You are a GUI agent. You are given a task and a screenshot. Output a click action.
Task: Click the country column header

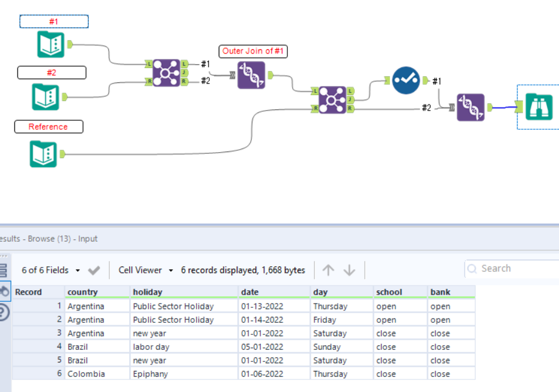coord(97,292)
